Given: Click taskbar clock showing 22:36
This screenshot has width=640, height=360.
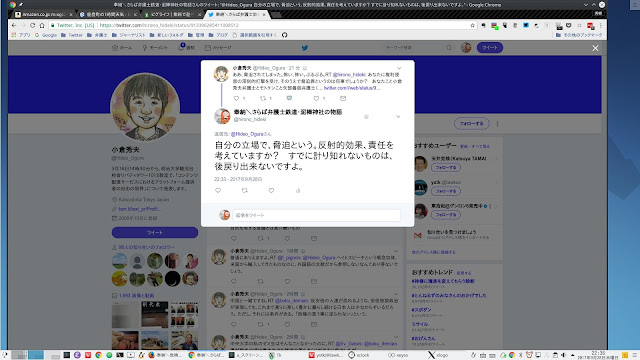Looking at the screenshot, I should point(598,355).
